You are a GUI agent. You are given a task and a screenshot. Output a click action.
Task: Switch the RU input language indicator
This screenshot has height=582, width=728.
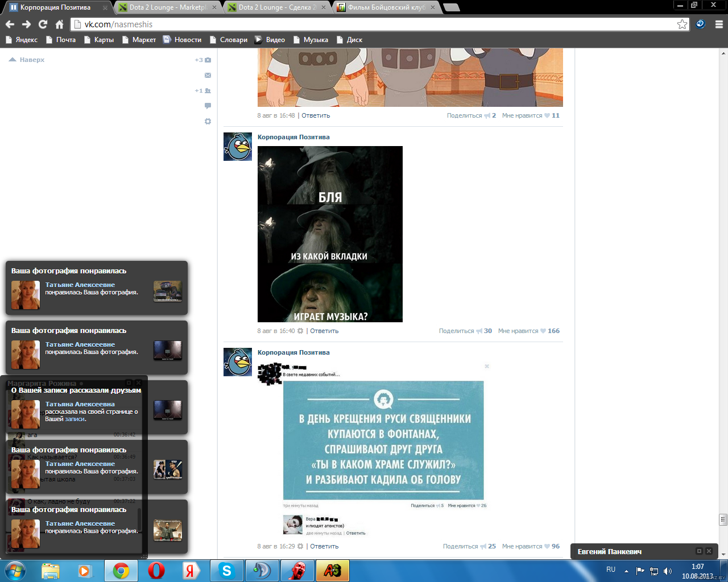(611, 569)
